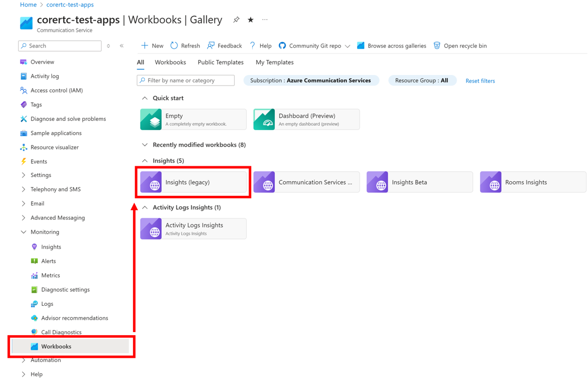Open the Insights Beta workbook
Screen dimensions: 588x385
tap(420, 182)
